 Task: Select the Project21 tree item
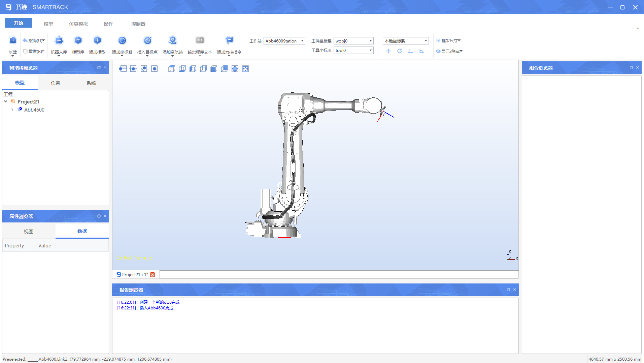[29, 101]
